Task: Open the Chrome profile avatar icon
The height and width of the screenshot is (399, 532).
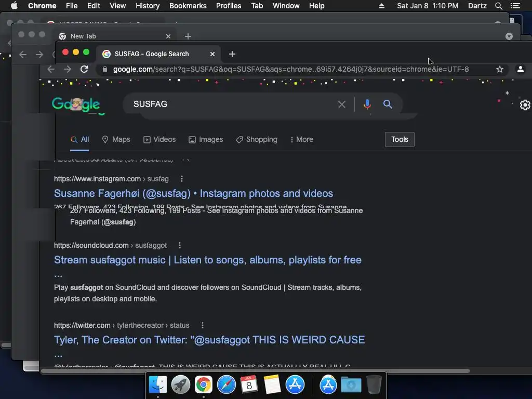Action: (x=520, y=69)
